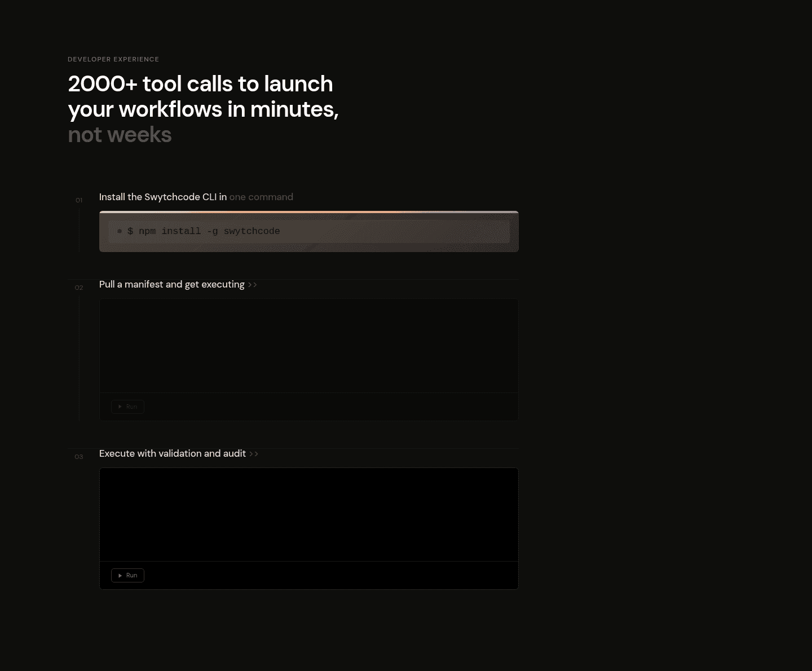The image size is (812, 671).
Task: Select the Install the Swytchcode CLI step heading
Action: pos(196,197)
